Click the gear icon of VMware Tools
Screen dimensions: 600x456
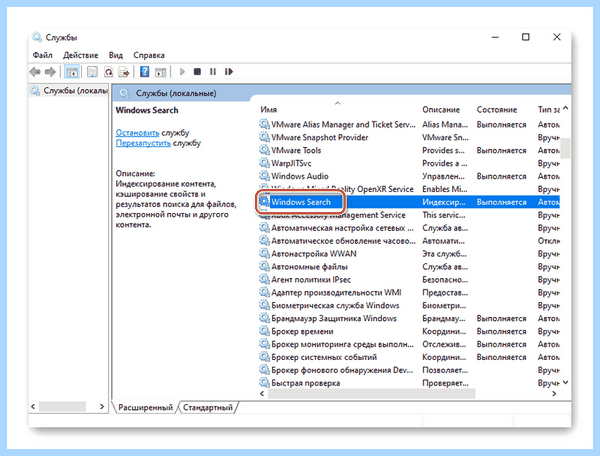click(264, 150)
